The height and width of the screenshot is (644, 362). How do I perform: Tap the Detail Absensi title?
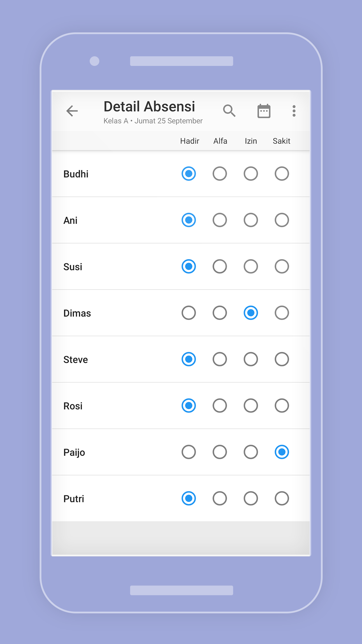click(149, 106)
